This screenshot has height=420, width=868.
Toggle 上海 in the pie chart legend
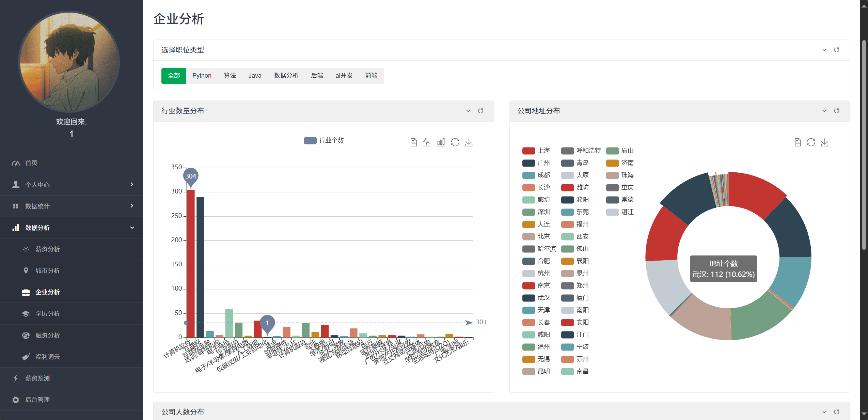543,151
